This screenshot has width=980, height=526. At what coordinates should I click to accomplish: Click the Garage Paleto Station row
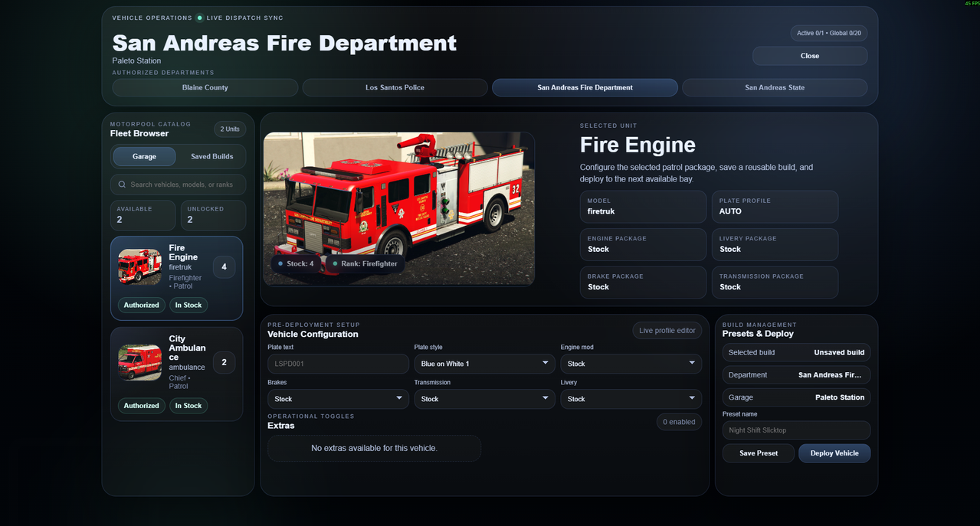(796, 397)
